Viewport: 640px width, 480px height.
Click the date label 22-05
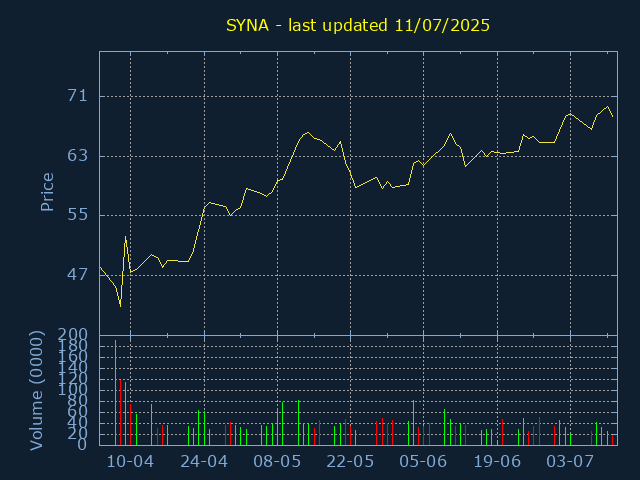coord(350,462)
